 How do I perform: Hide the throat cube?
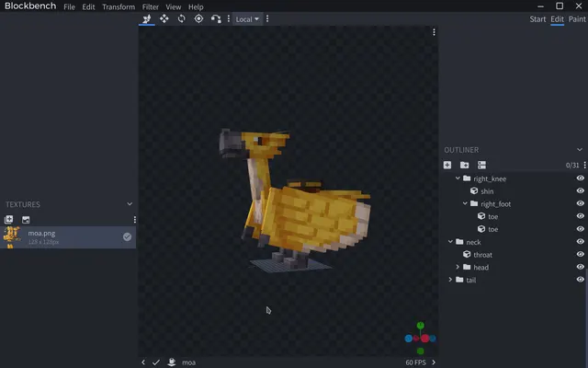[x=580, y=254]
